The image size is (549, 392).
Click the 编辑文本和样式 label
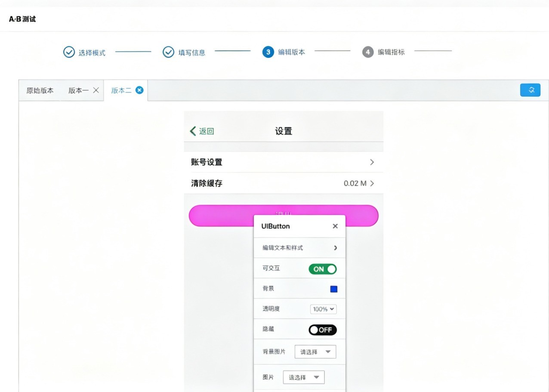point(283,248)
